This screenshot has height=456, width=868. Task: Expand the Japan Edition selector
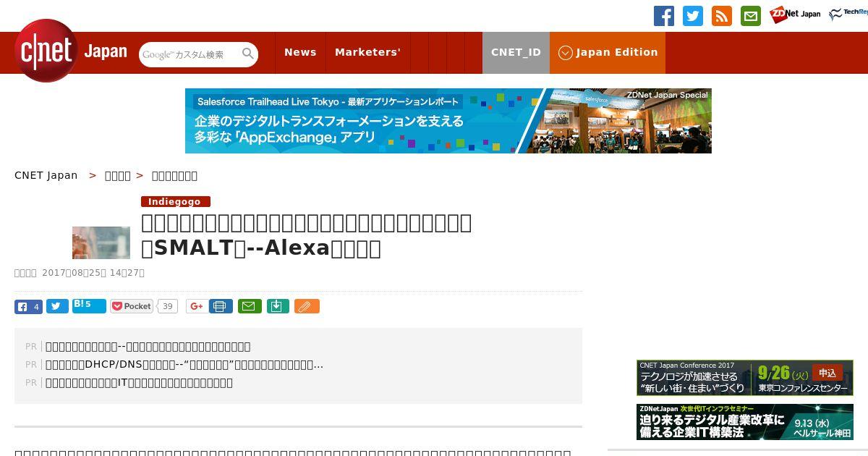(x=608, y=52)
